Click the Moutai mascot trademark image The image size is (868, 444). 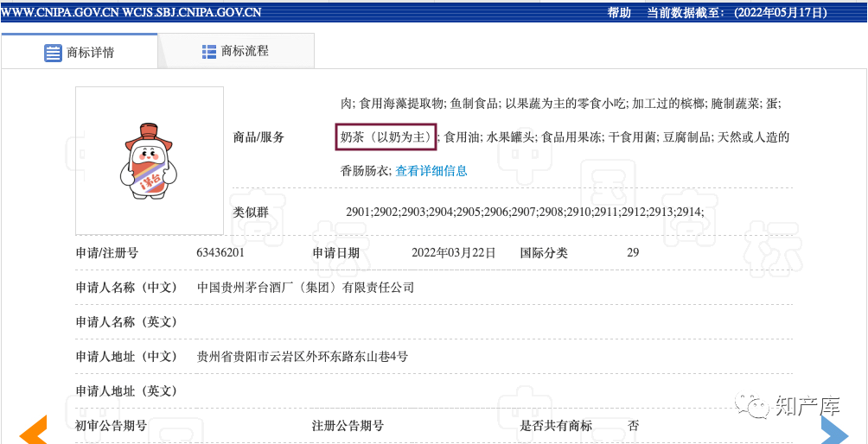click(150, 161)
